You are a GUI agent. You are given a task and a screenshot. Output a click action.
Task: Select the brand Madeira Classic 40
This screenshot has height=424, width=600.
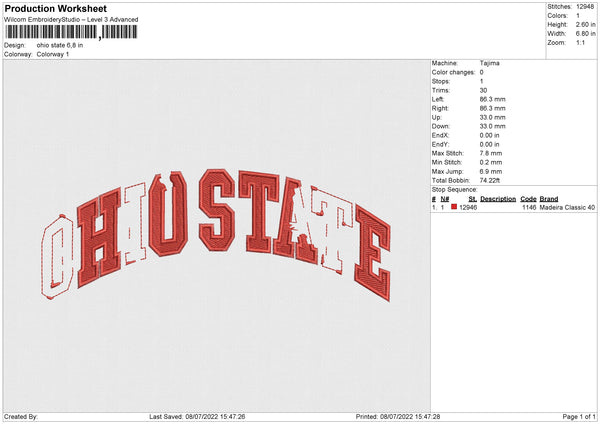(x=567, y=207)
